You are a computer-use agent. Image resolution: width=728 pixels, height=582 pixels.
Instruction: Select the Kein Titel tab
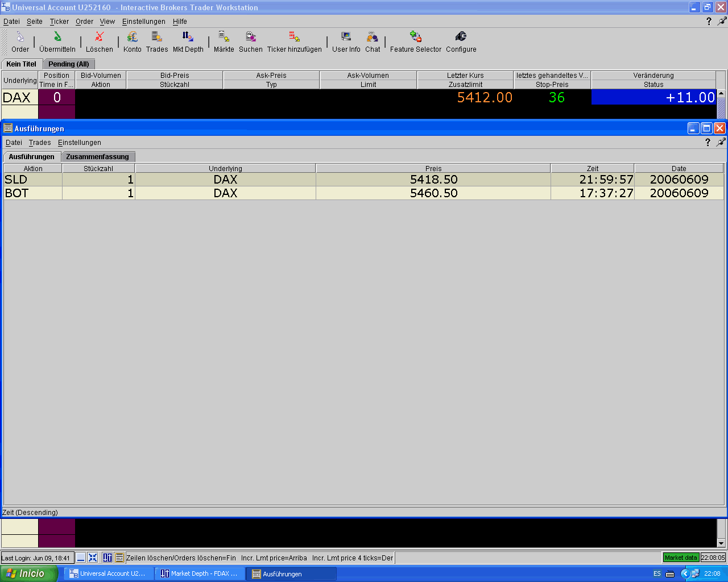click(x=22, y=64)
